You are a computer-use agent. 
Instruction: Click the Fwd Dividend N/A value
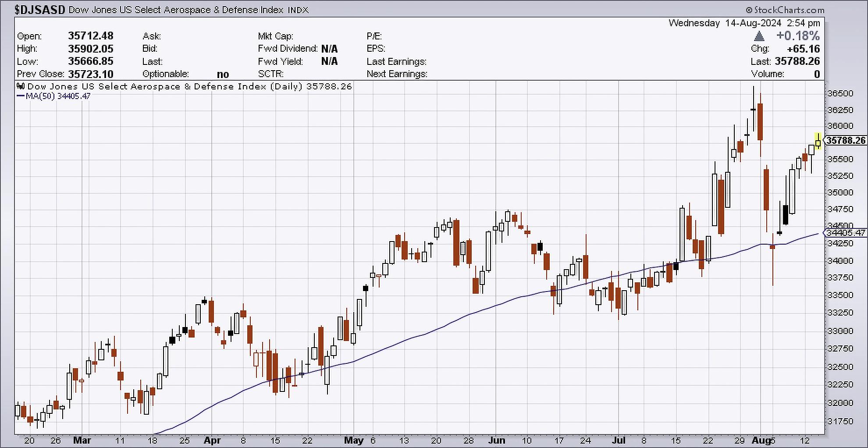click(329, 49)
